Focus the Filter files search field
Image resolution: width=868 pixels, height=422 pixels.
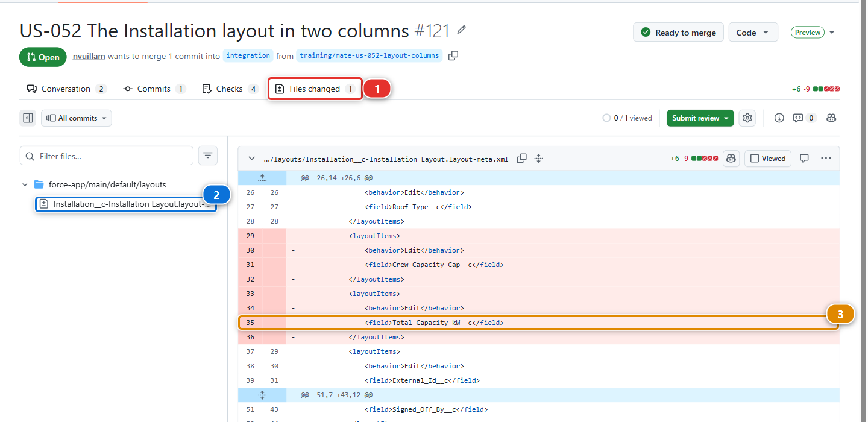pyautogui.click(x=107, y=156)
